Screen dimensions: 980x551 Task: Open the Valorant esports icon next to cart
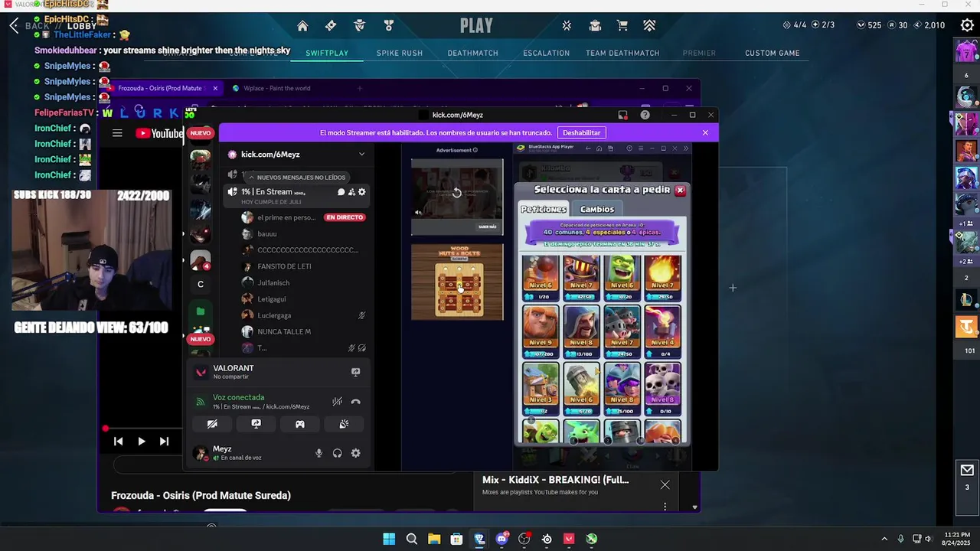pos(649,26)
